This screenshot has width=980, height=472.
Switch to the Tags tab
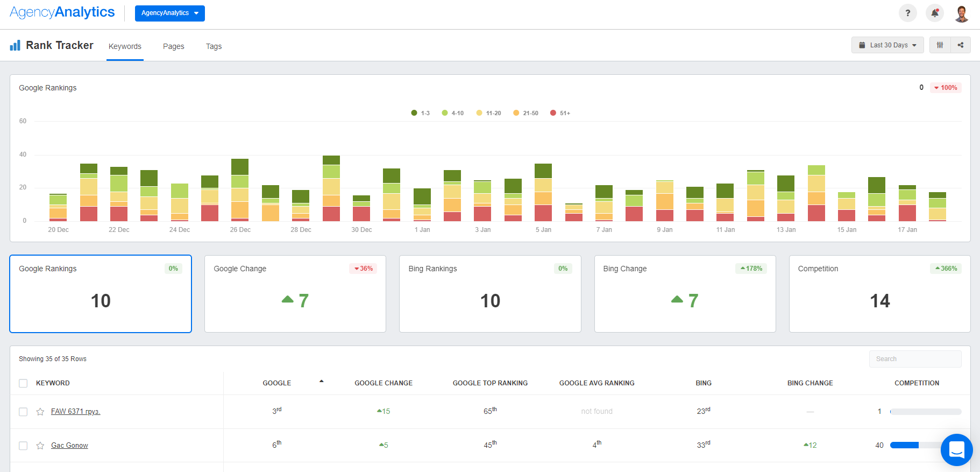point(214,46)
